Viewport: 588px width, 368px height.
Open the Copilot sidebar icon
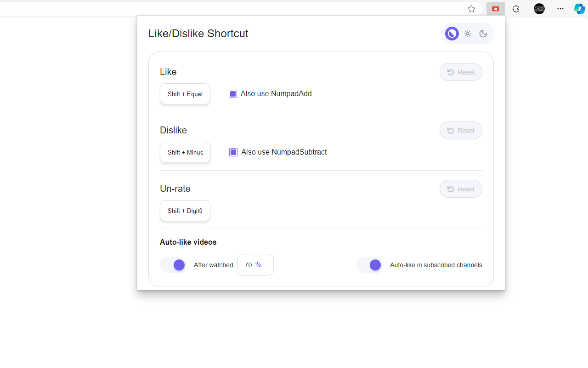click(579, 9)
